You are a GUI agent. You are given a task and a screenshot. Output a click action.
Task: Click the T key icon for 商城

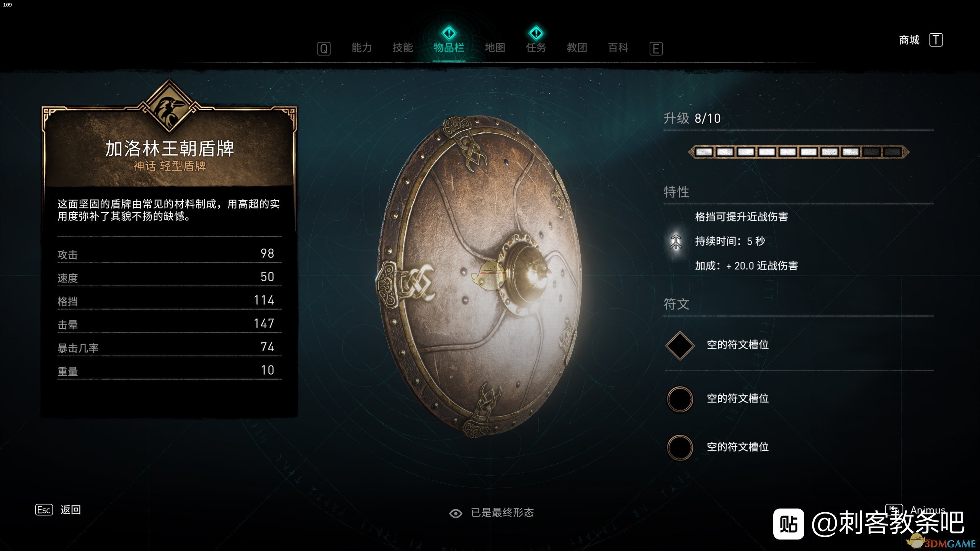(936, 40)
